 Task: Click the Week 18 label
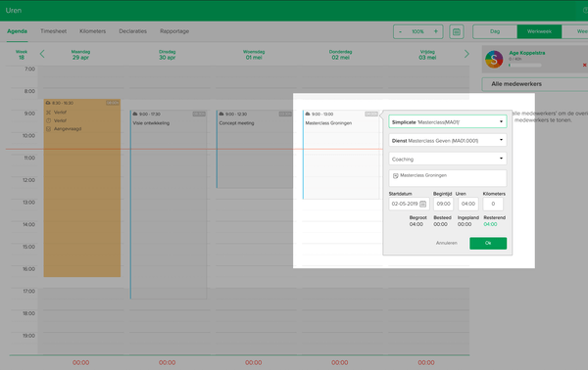tap(22, 55)
